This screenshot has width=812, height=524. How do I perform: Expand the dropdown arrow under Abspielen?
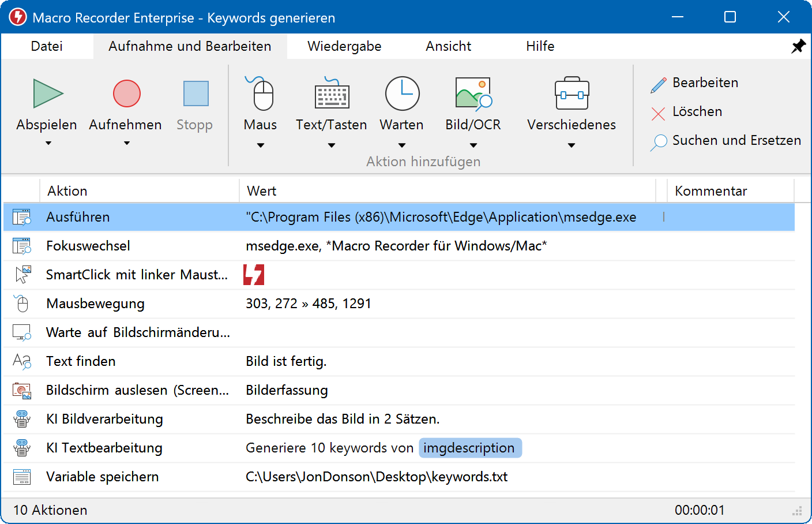click(x=48, y=143)
